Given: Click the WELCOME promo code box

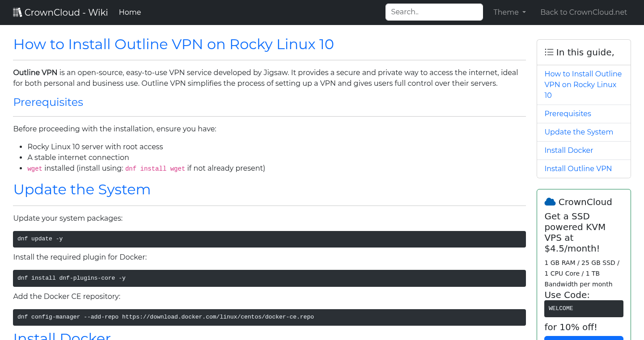Looking at the screenshot, I should 584,309.
